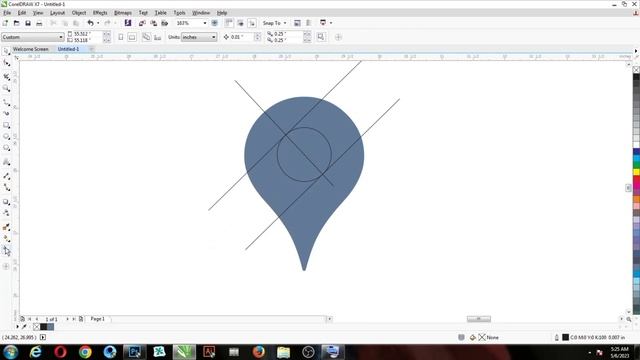Viewport: 640px width, 360px height.
Task: Switch to the Untitled-1 document tab
Action: point(68,49)
